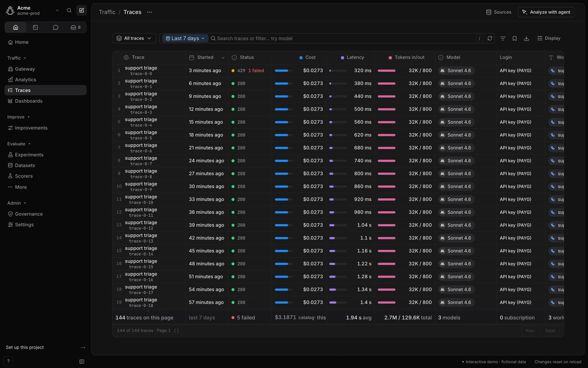588x368 pixels.
Task: Click Analyze with agent button
Action: [546, 12]
